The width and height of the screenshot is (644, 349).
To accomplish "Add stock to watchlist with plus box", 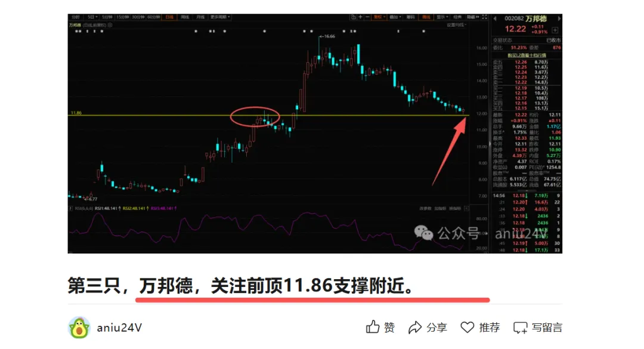I will [x=555, y=30].
